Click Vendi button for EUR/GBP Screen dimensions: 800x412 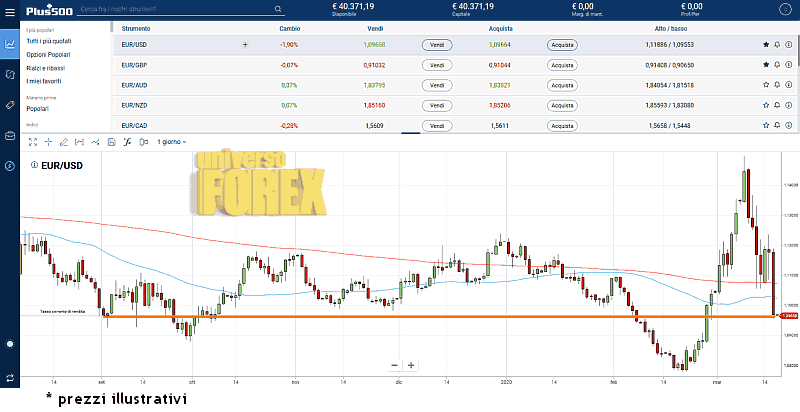[x=437, y=65]
